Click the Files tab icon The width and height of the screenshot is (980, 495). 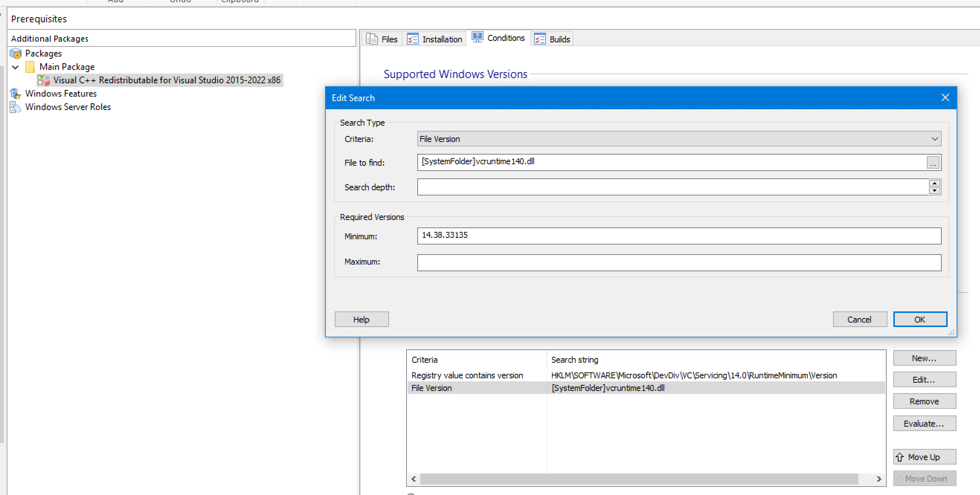[372, 39]
